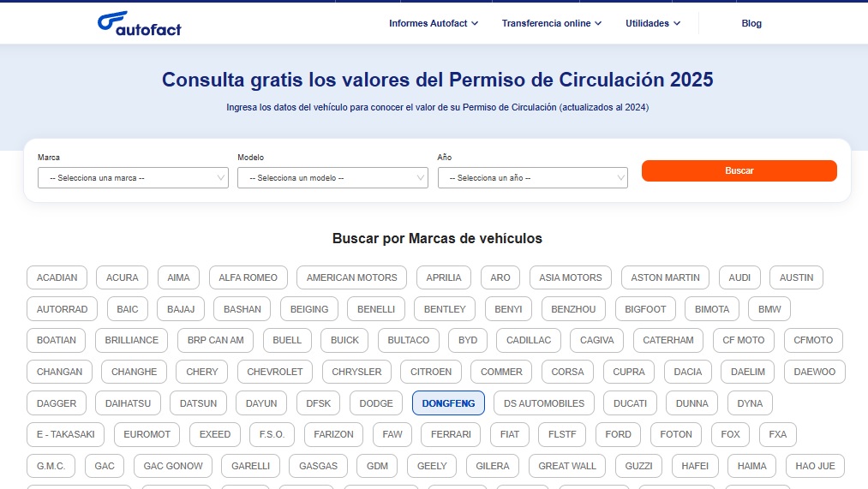This screenshot has height=489, width=868.
Task: Pick the FOTON brand
Action: click(676, 435)
